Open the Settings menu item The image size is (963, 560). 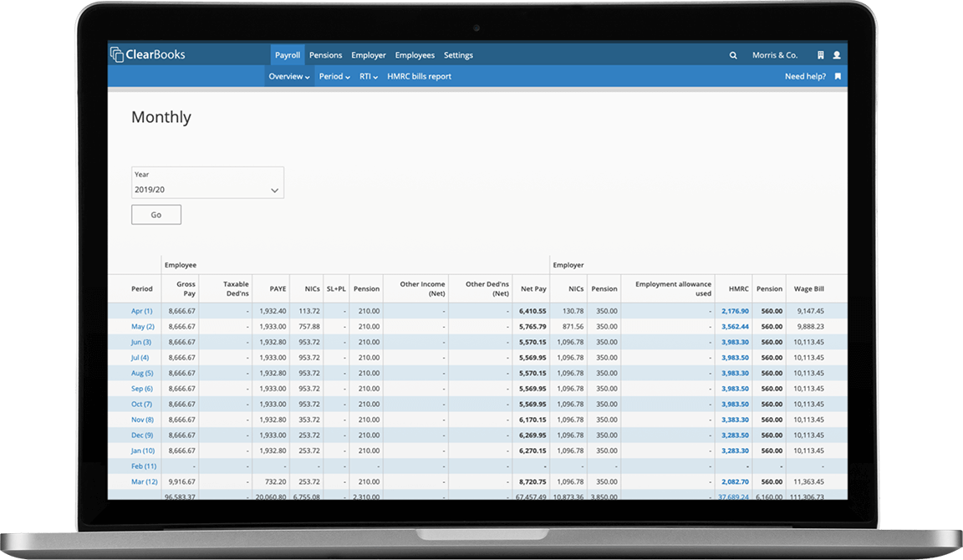(458, 55)
